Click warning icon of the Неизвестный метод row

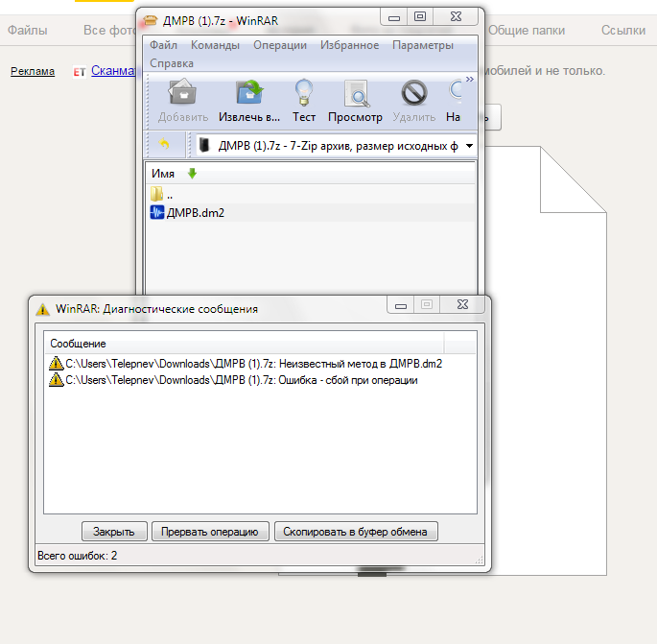pos(57,363)
